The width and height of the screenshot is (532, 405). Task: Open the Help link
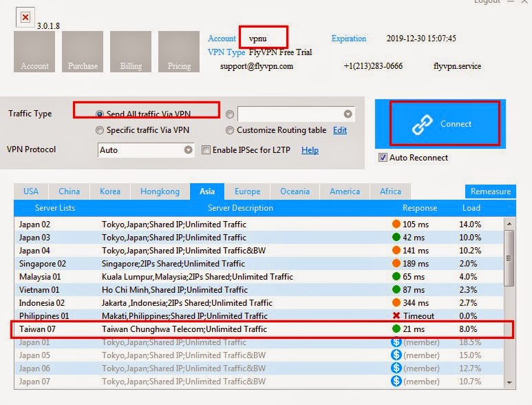pos(310,150)
